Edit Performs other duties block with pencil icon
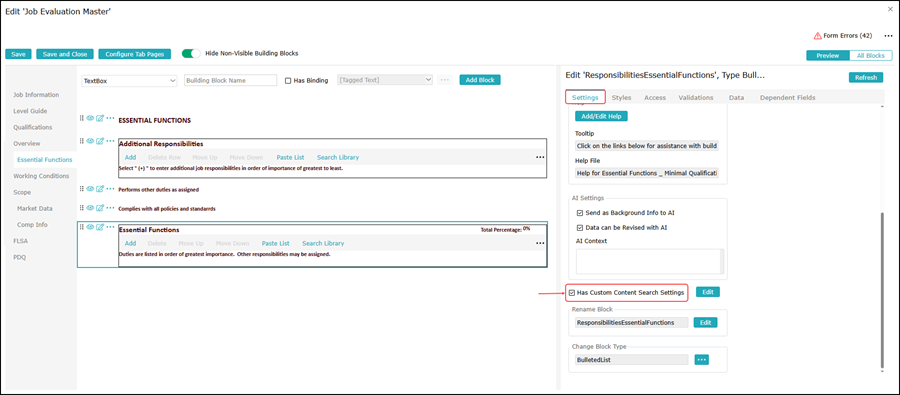900x395 pixels. click(x=100, y=188)
